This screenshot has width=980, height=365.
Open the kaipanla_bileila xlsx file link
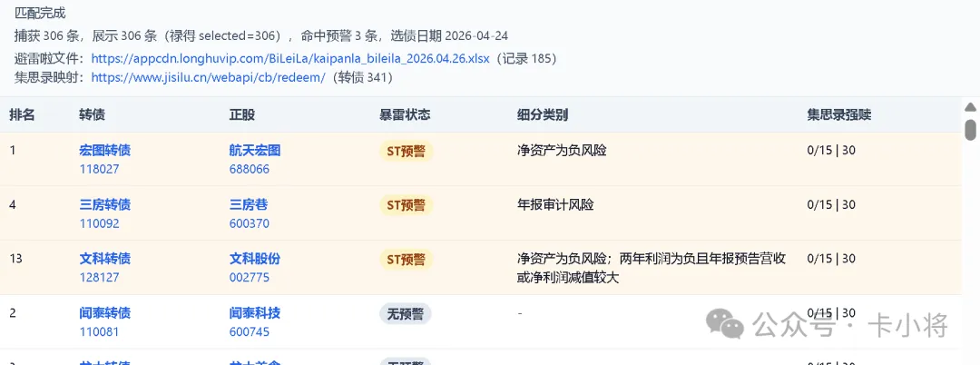tap(290, 59)
